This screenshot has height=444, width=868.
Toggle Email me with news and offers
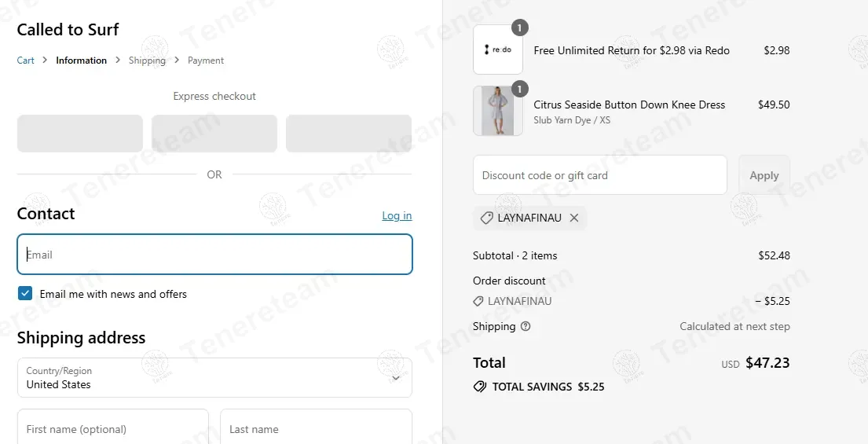[x=26, y=294]
